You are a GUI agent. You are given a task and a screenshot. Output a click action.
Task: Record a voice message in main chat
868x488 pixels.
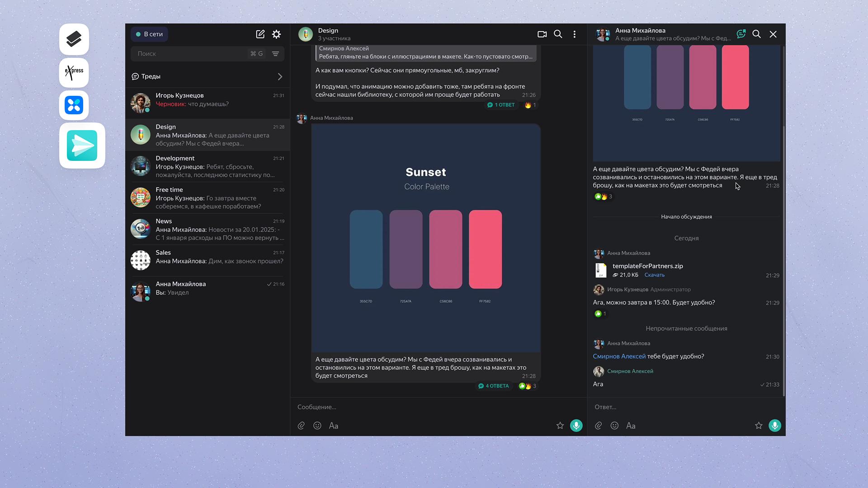576,426
